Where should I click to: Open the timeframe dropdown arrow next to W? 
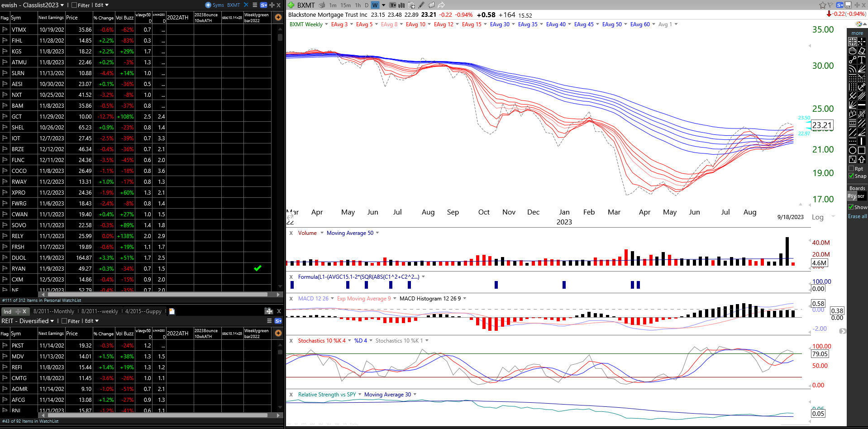tap(383, 5)
